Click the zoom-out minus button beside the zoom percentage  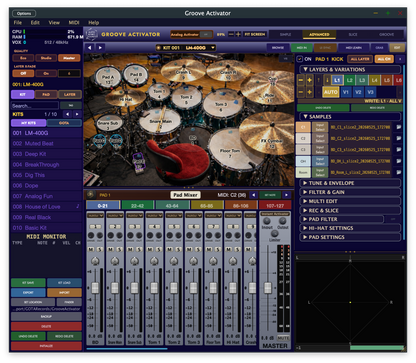231,34
